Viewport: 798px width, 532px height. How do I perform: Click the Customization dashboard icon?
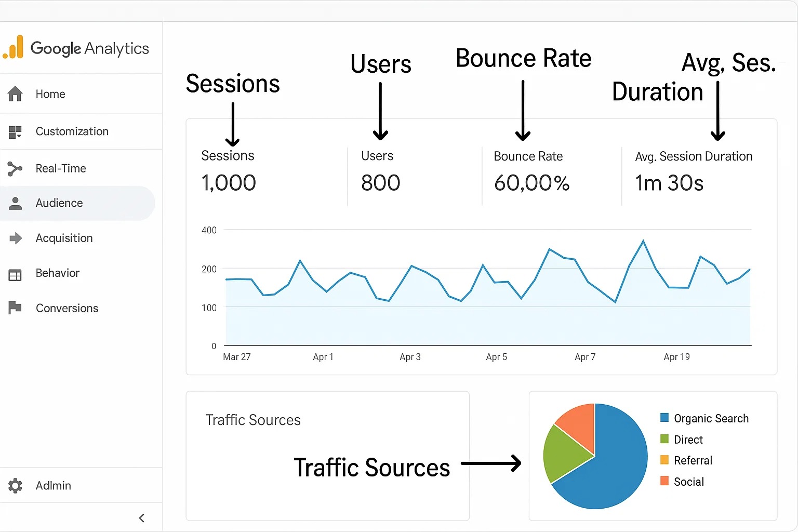15,132
